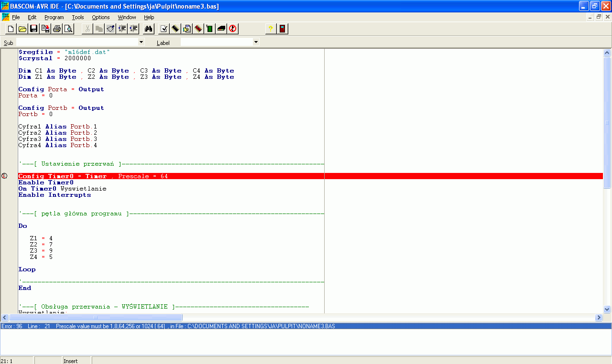Click the Open file folder icon
Viewport: 612px width, 364px height.
(x=22, y=29)
